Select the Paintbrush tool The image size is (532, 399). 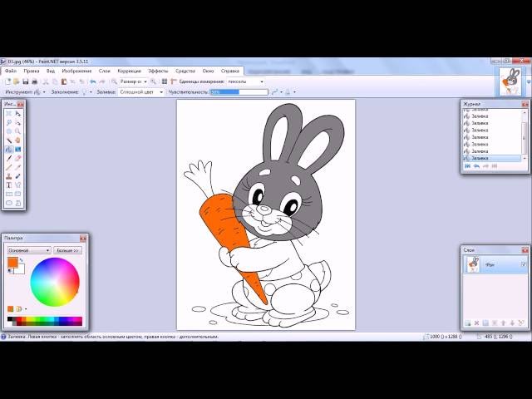coord(9,158)
